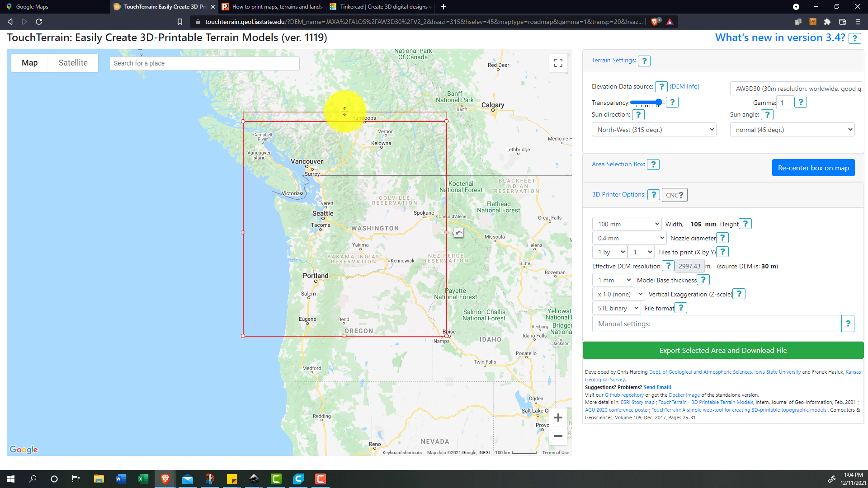Image resolution: width=868 pixels, height=488 pixels.
Task: Select the Map view type
Action: (30, 63)
